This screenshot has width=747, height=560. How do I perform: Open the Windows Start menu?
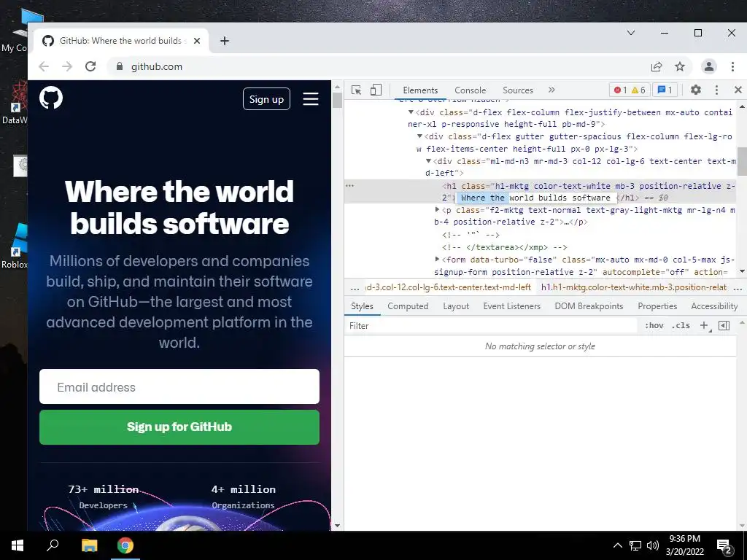click(x=18, y=545)
